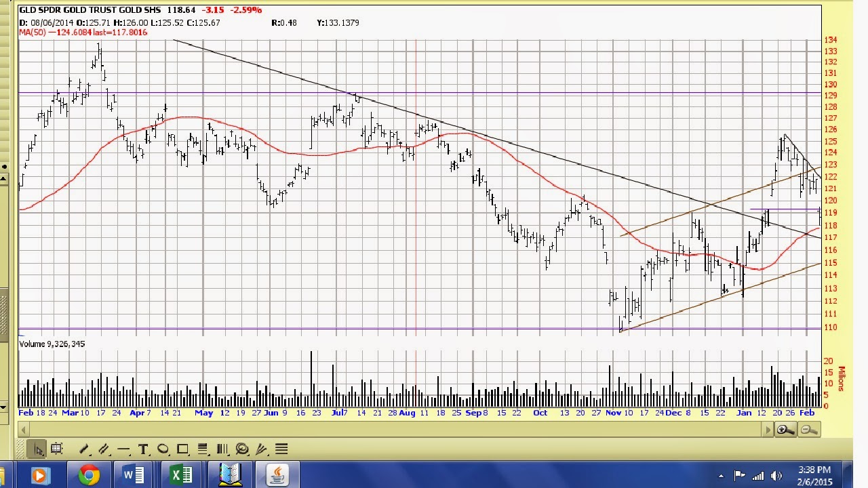Screen dimensions: 868x488
Task: Select the trend line drawing tool
Action: coord(85,449)
